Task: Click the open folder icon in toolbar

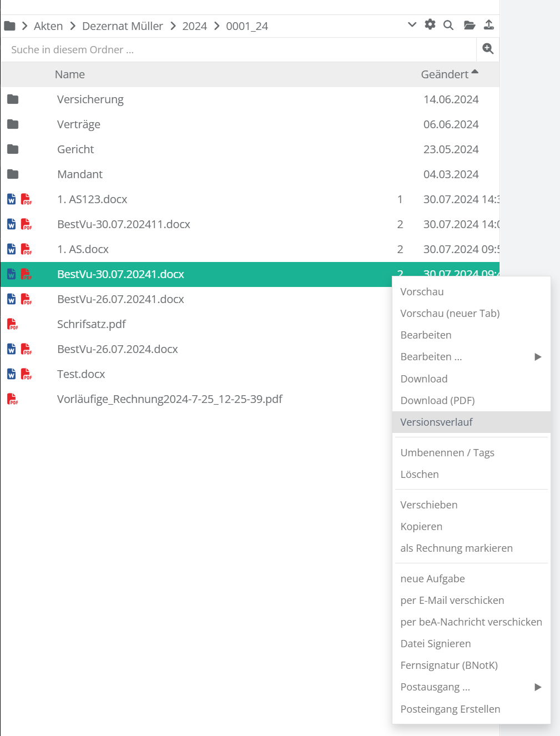Action: (x=470, y=25)
